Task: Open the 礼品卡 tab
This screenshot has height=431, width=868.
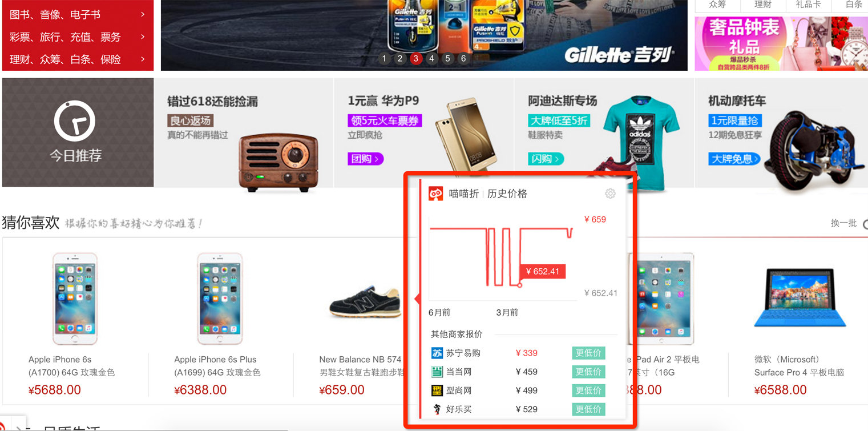Action: [x=808, y=5]
